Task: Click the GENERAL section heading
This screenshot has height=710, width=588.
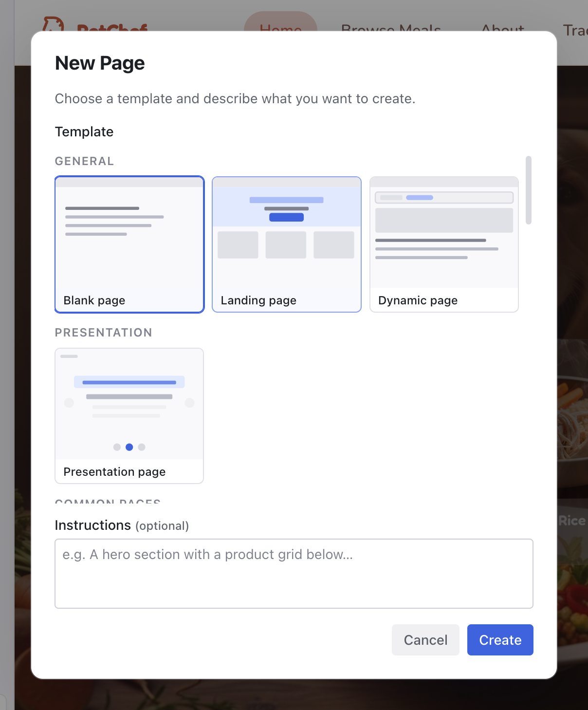Action: click(85, 161)
